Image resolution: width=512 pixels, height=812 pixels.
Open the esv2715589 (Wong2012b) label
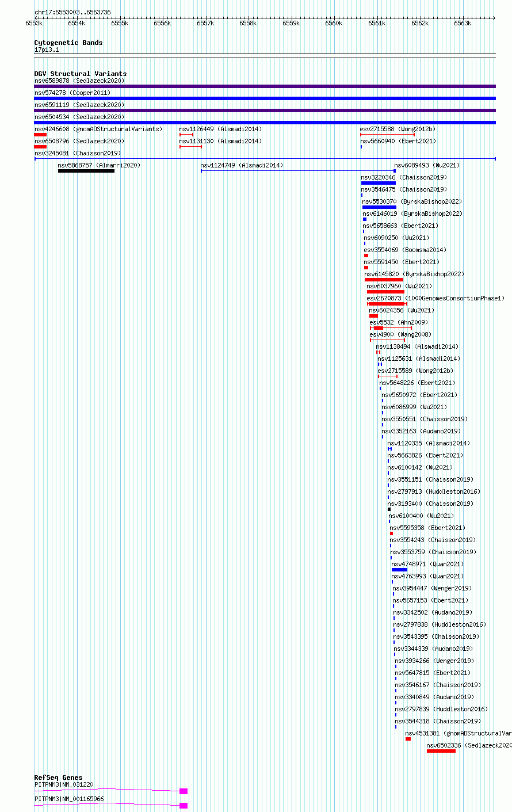[415, 371]
